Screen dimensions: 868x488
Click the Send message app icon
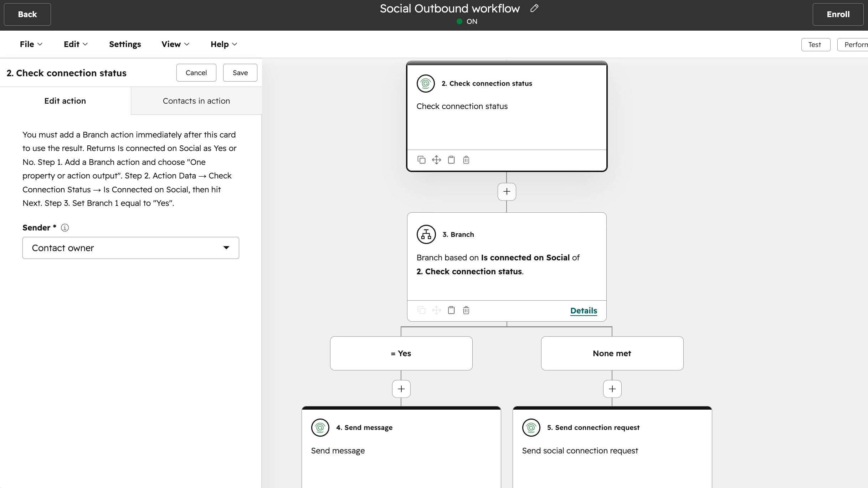(x=320, y=427)
